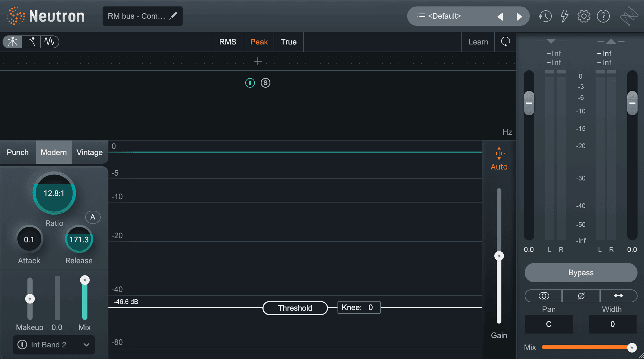Select the Modern mode tab
Image resolution: width=644 pixels, height=359 pixels.
coord(54,152)
